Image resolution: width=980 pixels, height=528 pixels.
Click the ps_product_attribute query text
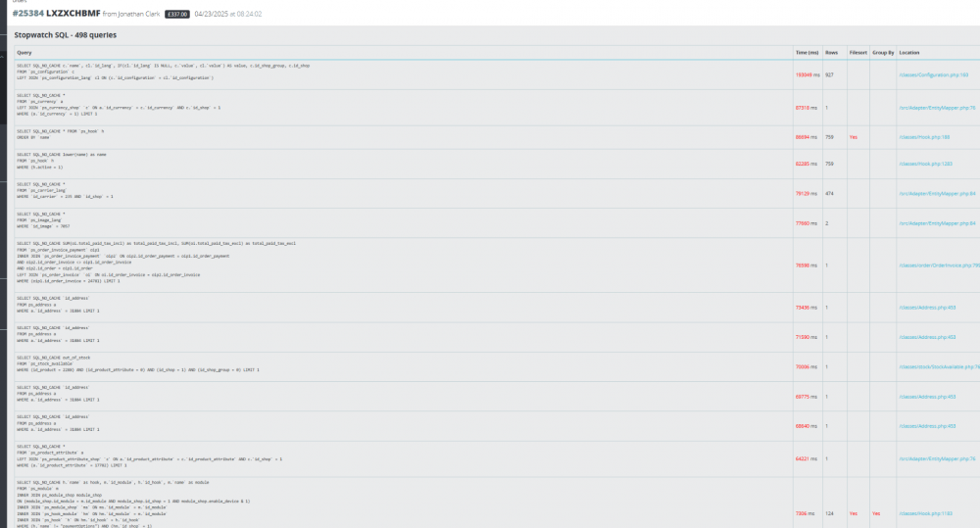coord(149,456)
